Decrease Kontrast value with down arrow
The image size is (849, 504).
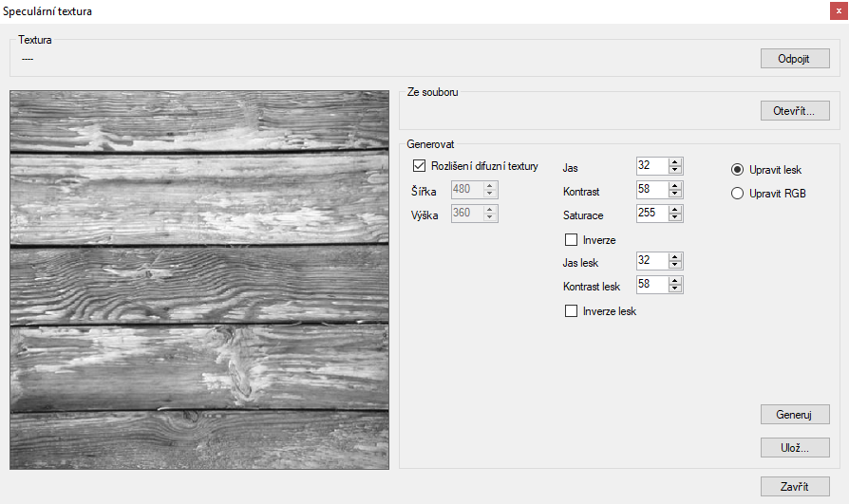click(x=675, y=194)
